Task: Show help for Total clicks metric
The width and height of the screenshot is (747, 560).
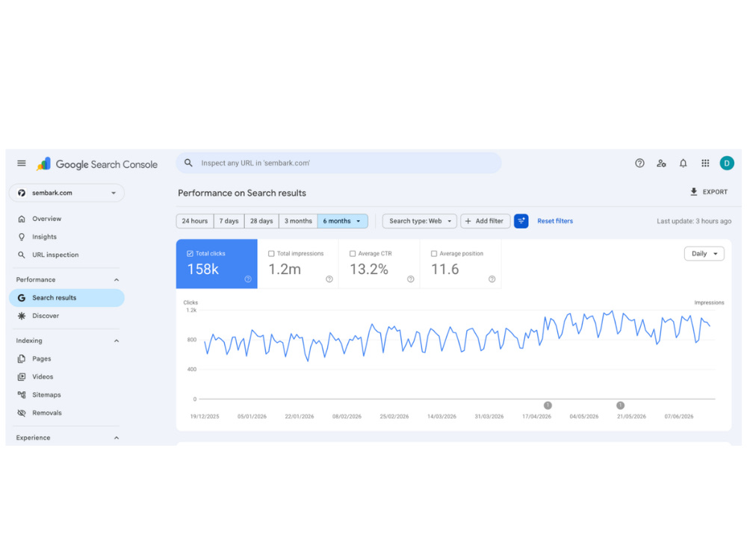Action: pyautogui.click(x=248, y=279)
